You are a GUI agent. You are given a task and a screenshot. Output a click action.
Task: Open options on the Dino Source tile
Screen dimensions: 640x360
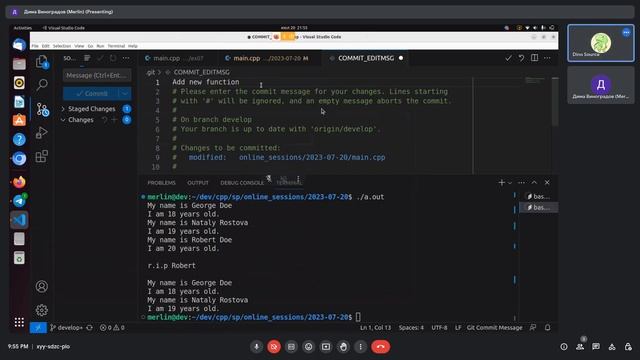[x=626, y=32]
